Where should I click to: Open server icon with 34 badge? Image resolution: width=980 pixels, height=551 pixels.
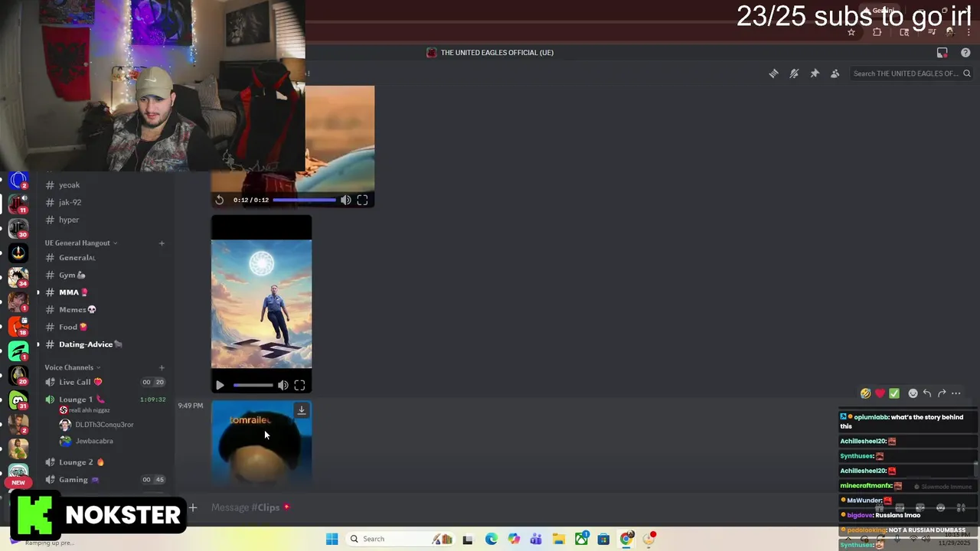pos(18,277)
